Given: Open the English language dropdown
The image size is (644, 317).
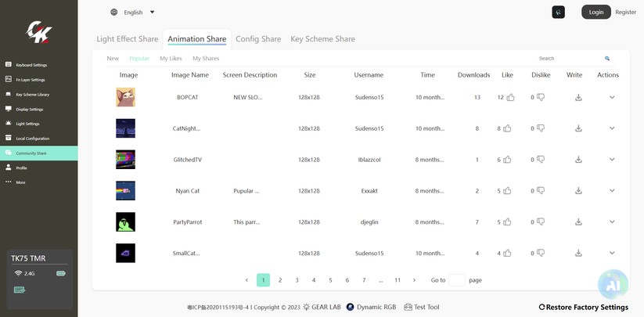Looking at the screenshot, I should point(139,13).
